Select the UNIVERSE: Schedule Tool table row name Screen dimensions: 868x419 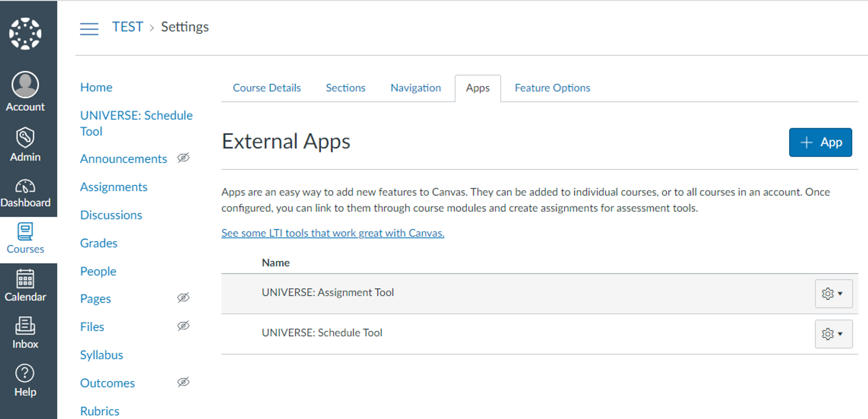tap(322, 333)
